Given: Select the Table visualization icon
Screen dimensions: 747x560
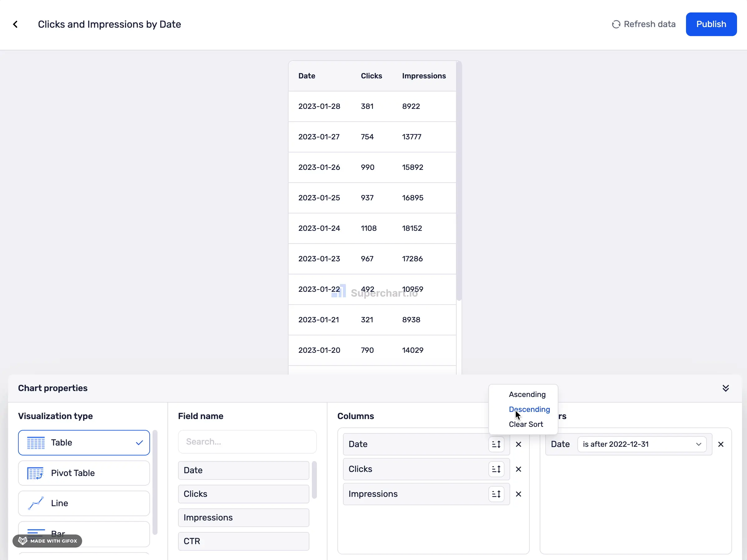Looking at the screenshot, I should (x=36, y=443).
